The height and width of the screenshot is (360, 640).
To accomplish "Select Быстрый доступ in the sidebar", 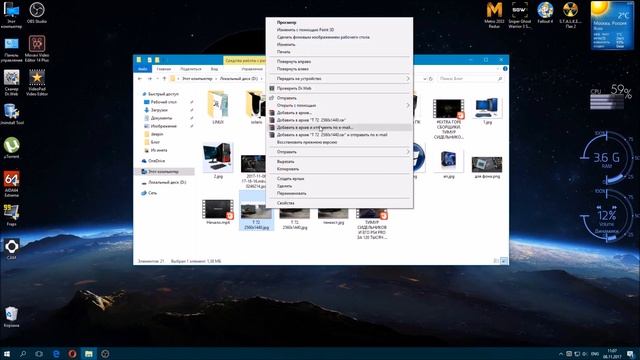I will [163, 94].
